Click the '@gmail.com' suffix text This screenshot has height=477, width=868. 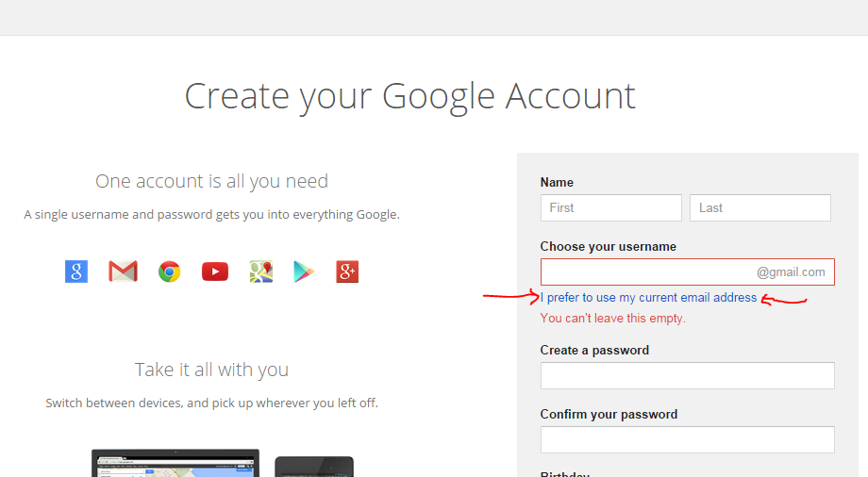point(791,272)
